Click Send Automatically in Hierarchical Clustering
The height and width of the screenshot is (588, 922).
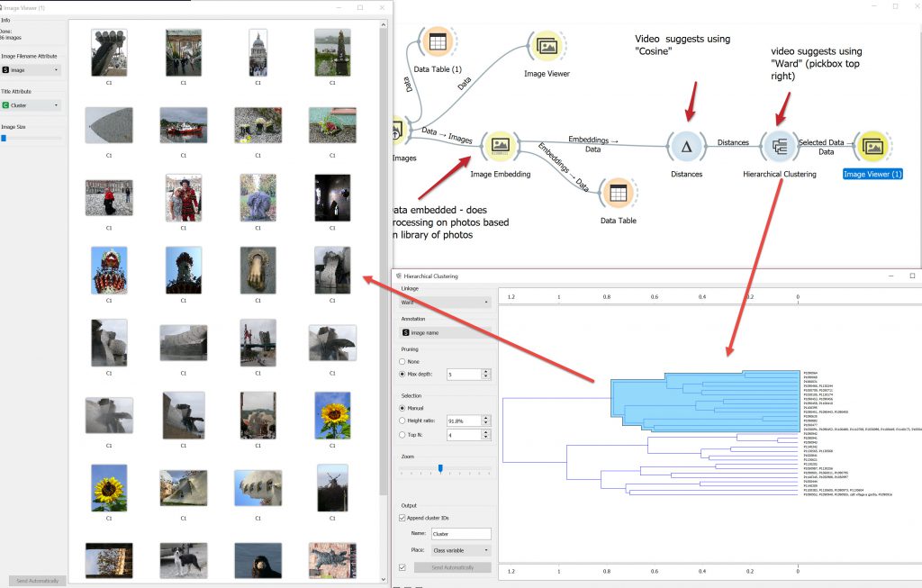(x=452, y=567)
